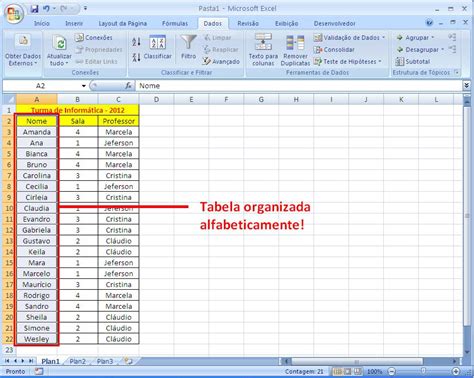This screenshot has height=378, width=474.
Task: Switch to Normal view in status bar
Action: point(337,371)
